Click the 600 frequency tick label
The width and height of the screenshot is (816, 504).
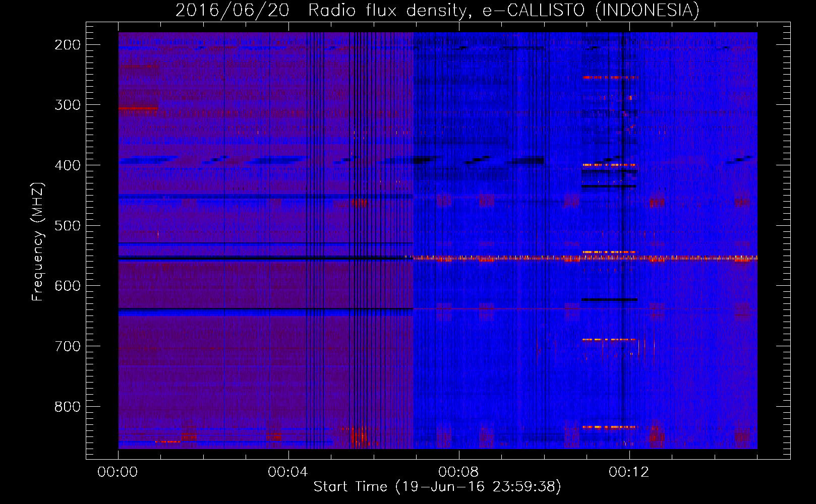click(x=68, y=286)
